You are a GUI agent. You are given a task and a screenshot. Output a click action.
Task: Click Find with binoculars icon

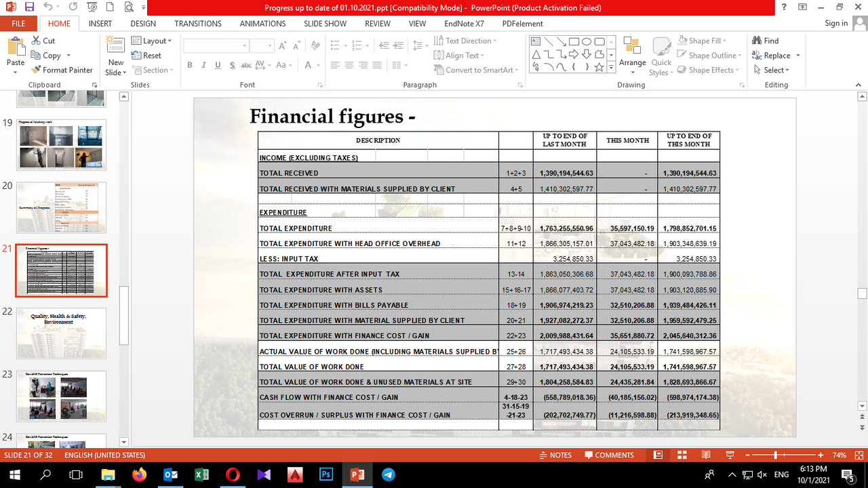[x=766, y=41]
